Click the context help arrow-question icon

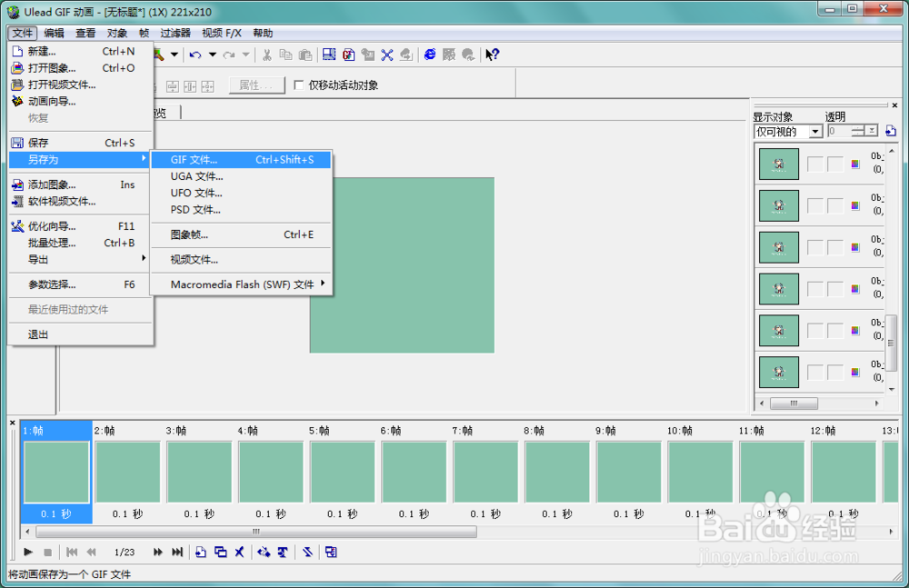point(492,55)
